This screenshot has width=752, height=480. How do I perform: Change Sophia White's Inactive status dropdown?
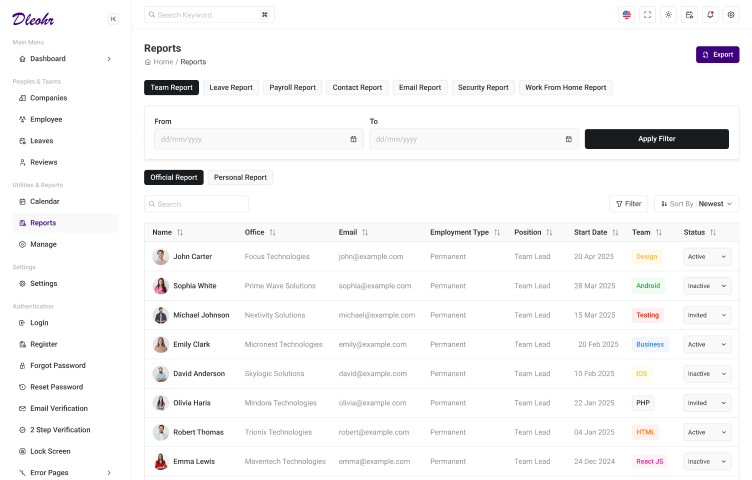[x=707, y=286]
